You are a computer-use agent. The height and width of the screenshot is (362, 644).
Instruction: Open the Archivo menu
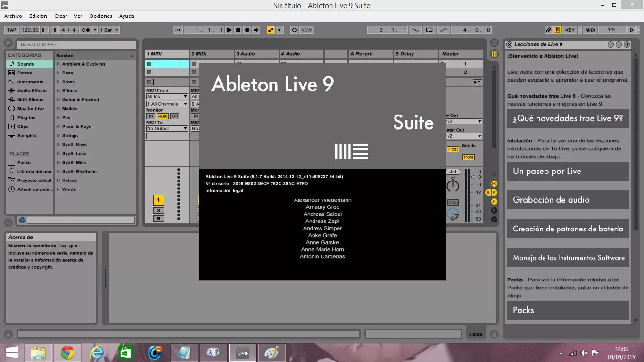pyautogui.click(x=13, y=16)
